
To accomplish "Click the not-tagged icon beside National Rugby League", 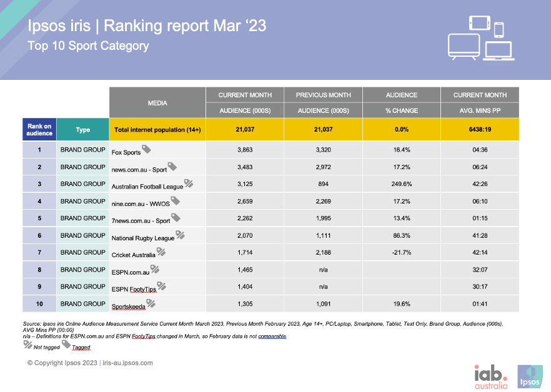I will tap(180, 235).
